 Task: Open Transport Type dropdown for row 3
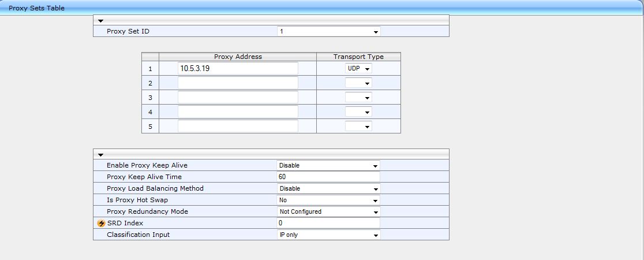[x=358, y=98]
